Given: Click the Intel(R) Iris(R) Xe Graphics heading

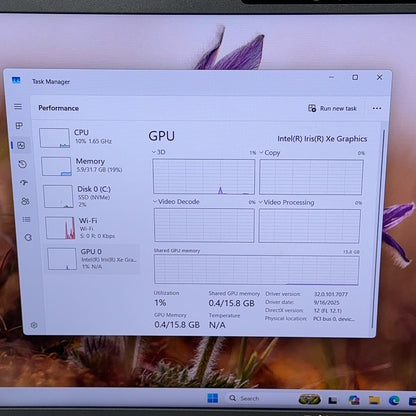Looking at the screenshot, I should pos(322,139).
